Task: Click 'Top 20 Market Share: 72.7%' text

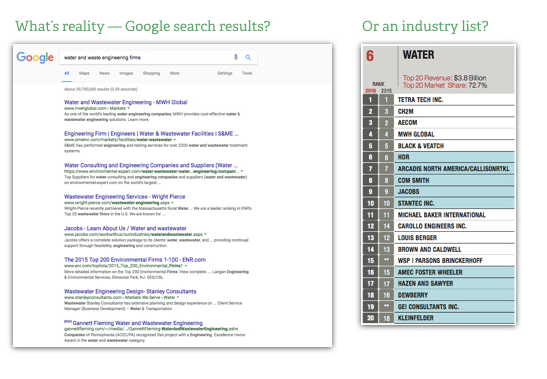Action: [x=445, y=85]
